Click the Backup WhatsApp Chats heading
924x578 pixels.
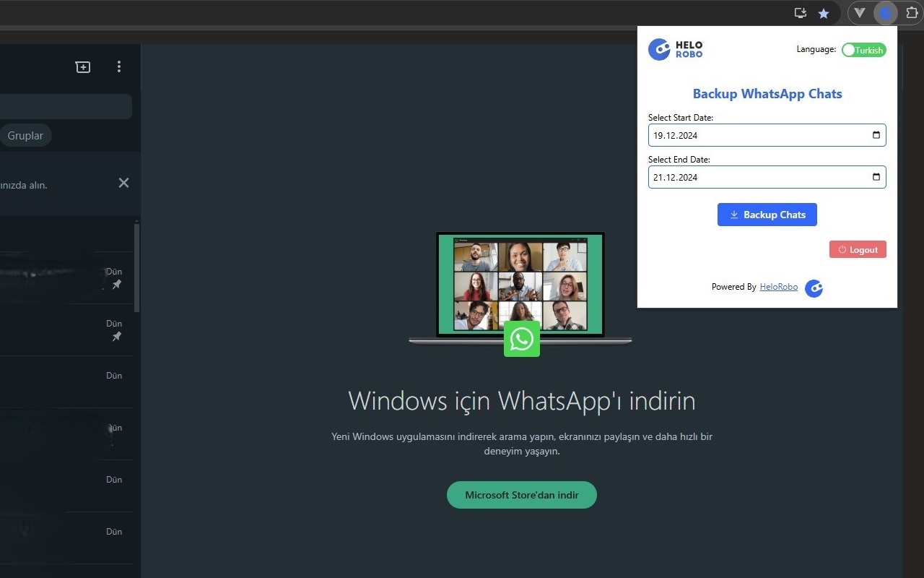point(767,94)
